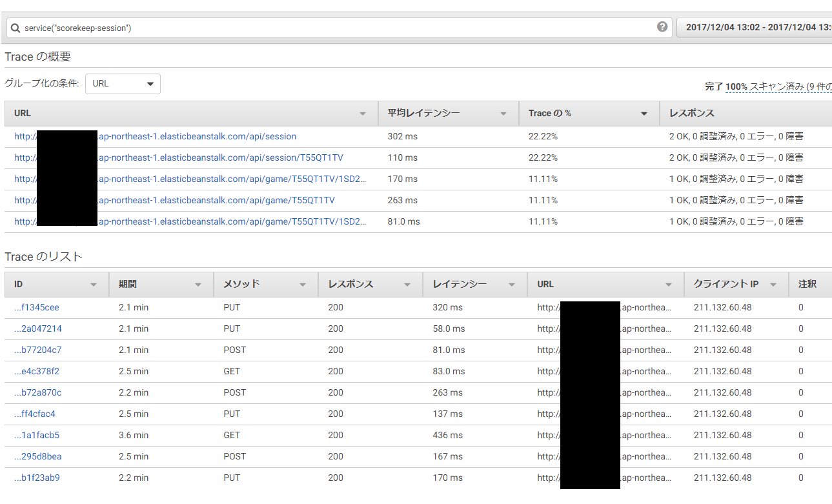The image size is (832, 504).
Task: Open the filter expression help icon
Action: [662, 27]
